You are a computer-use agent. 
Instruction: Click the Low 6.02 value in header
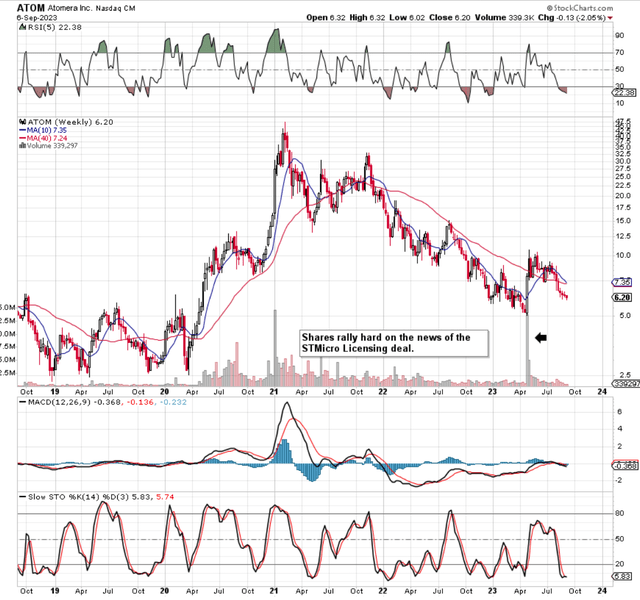click(x=407, y=18)
